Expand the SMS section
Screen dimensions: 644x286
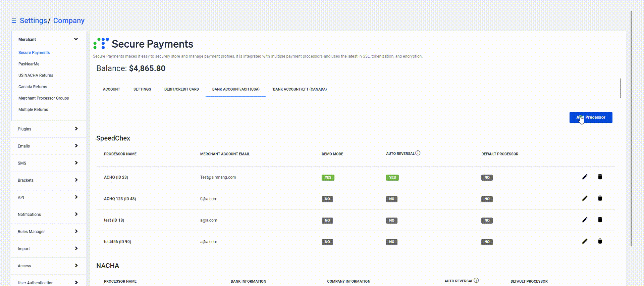(x=76, y=163)
